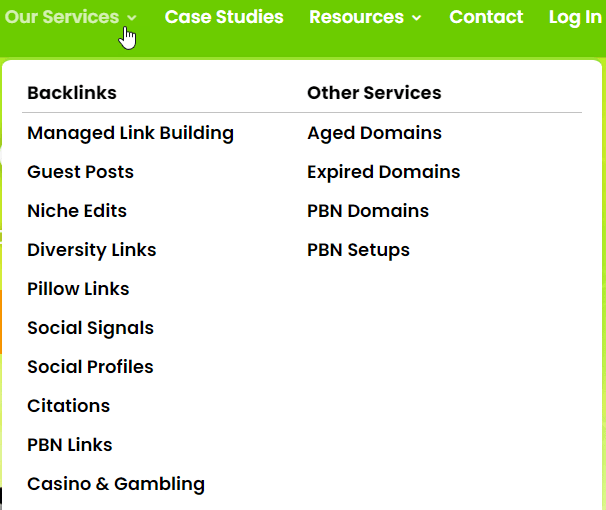Select Pillow Links menu entry
Image resolution: width=606 pixels, height=510 pixels.
pos(78,289)
